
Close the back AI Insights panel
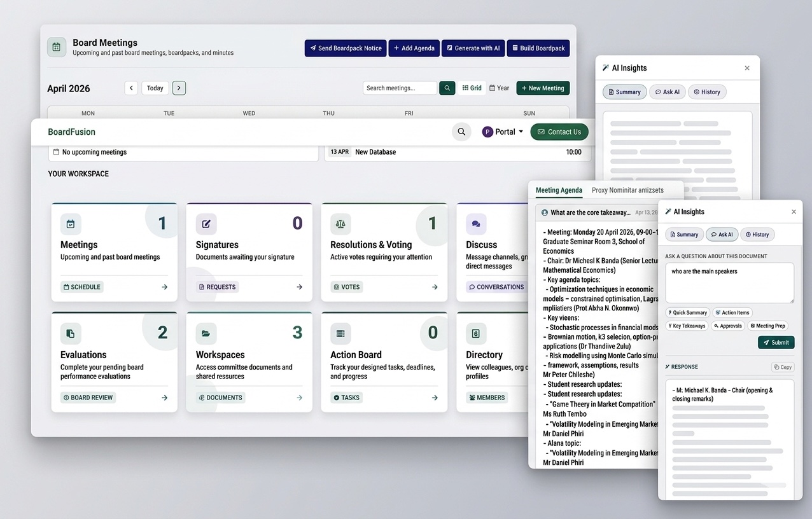click(x=747, y=68)
